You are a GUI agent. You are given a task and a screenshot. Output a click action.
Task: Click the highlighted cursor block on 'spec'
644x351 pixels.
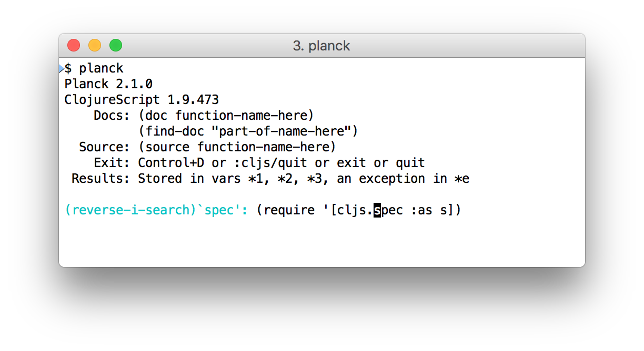click(377, 210)
